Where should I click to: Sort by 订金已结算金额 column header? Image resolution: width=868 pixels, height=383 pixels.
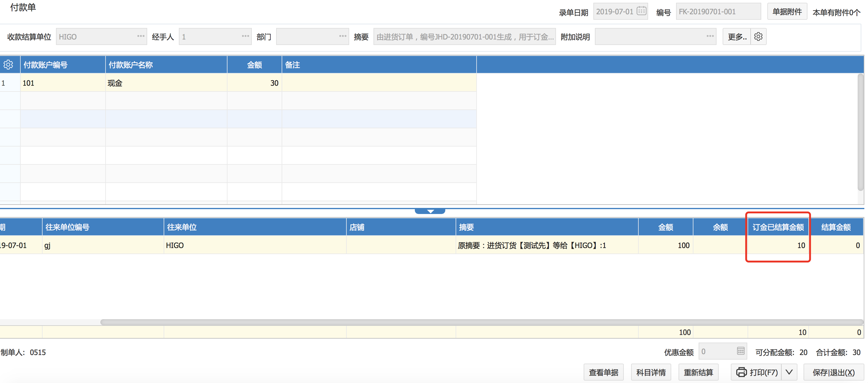coord(778,227)
